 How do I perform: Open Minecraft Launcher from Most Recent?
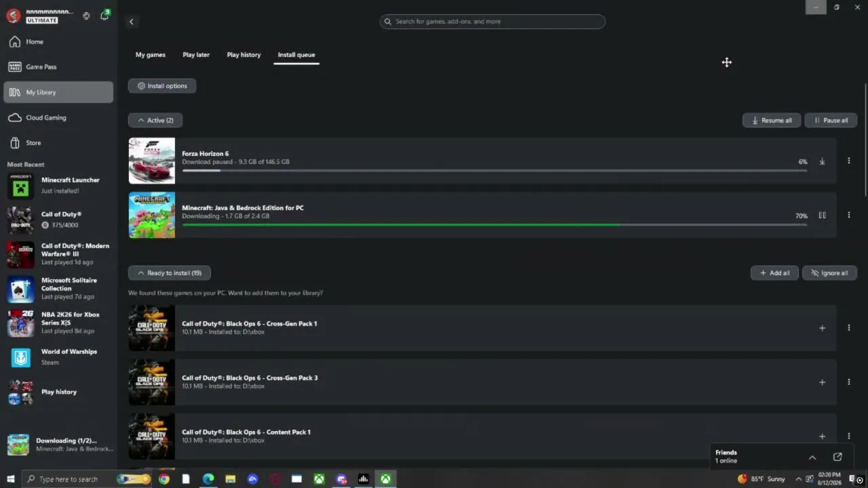click(58, 186)
